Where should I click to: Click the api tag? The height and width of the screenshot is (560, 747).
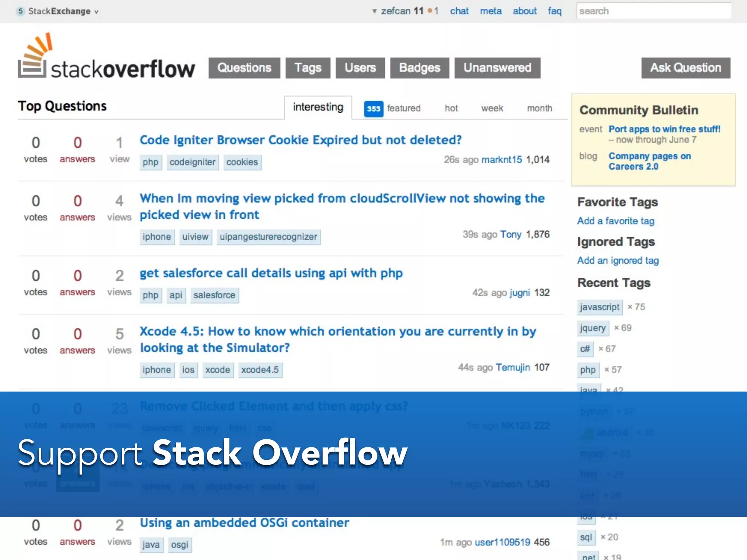tap(176, 295)
